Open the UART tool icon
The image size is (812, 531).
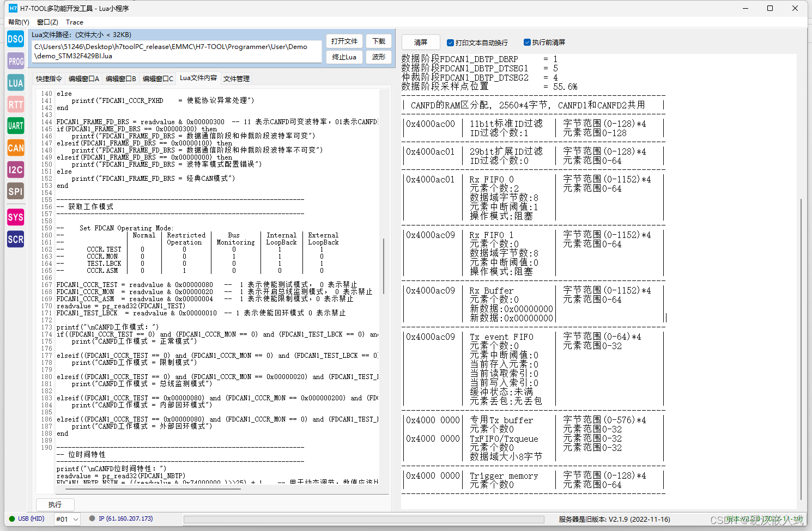point(15,126)
